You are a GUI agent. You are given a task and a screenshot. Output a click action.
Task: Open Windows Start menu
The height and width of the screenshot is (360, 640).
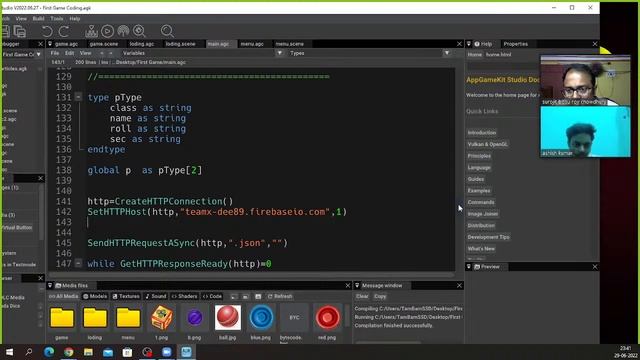click(9, 352)
